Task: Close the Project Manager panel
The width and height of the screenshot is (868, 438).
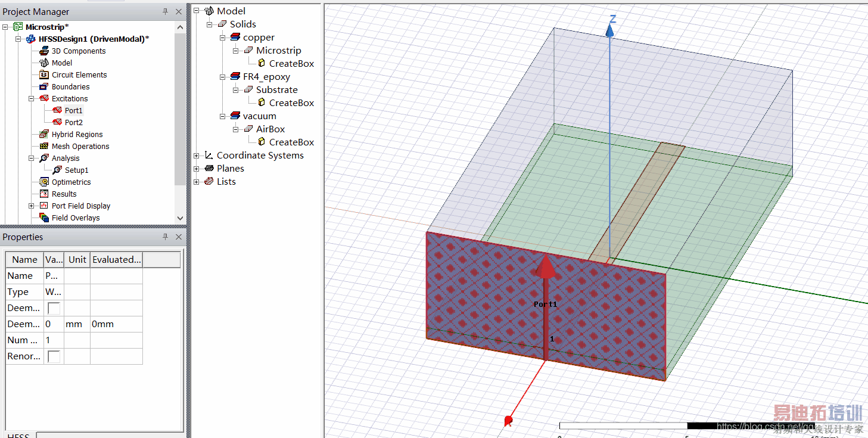Action: click(x=179, y=12)
